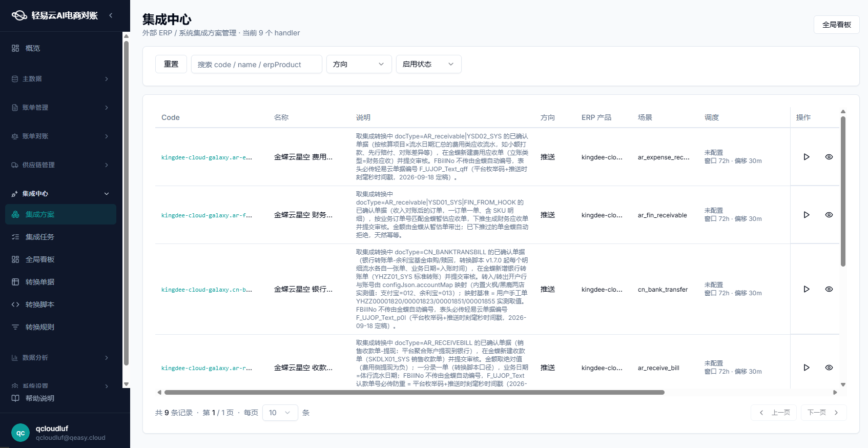Viewport: 868px width, 448px height.
Task: Open the 方向 filter dropdown
Action: [x=359, y=64]
